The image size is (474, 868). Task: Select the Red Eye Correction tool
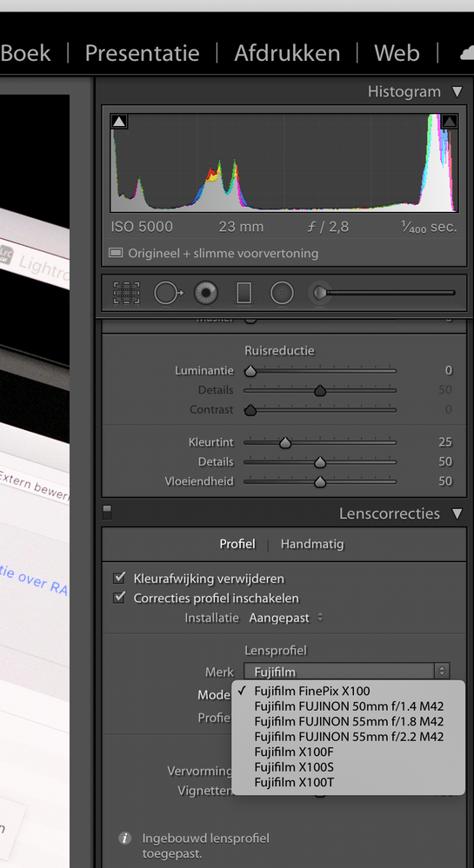205,293
